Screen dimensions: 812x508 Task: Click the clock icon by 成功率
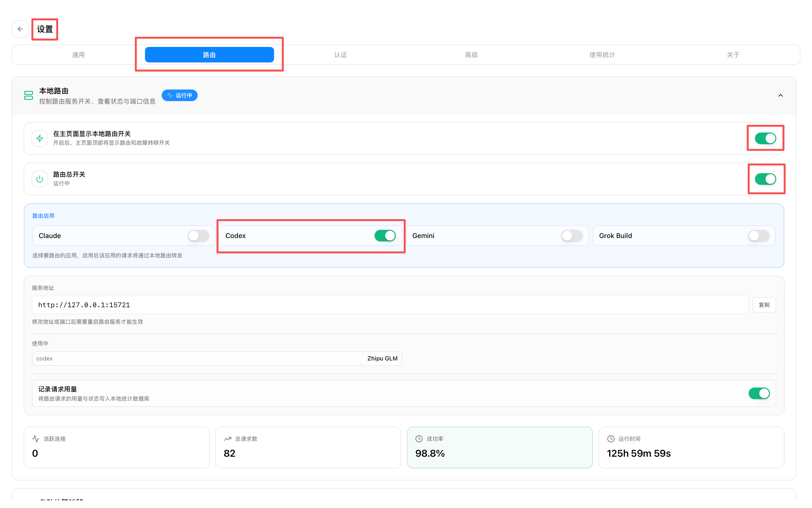click(x=419, y=439)
